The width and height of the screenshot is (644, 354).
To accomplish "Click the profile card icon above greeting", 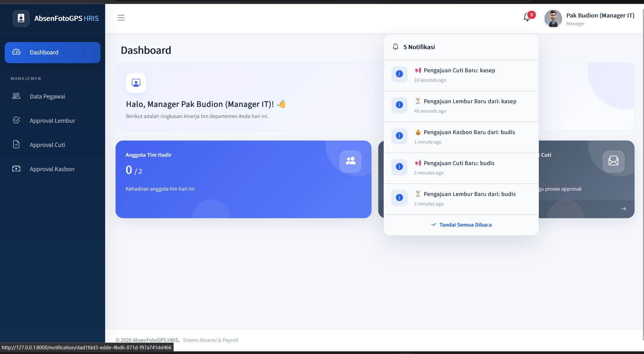I will point(136,83).
